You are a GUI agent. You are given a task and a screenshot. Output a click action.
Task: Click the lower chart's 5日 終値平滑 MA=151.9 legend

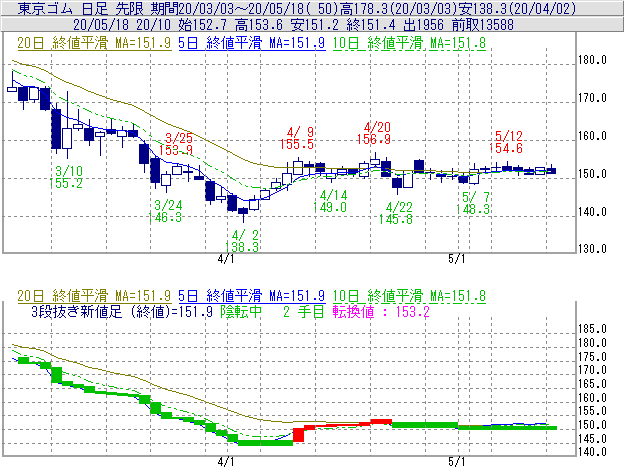point(252,296)
